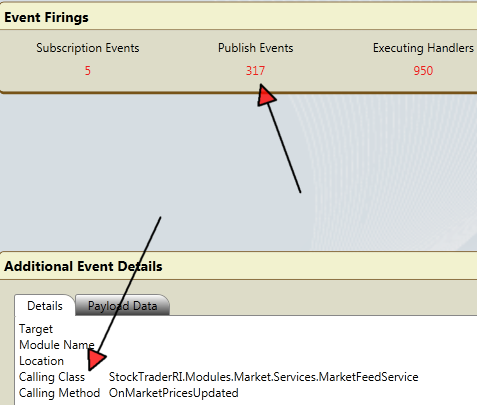This screenshot has width=477, height=405.
Task: Select the Executing Handlers label
Action: tap(423, 48)
